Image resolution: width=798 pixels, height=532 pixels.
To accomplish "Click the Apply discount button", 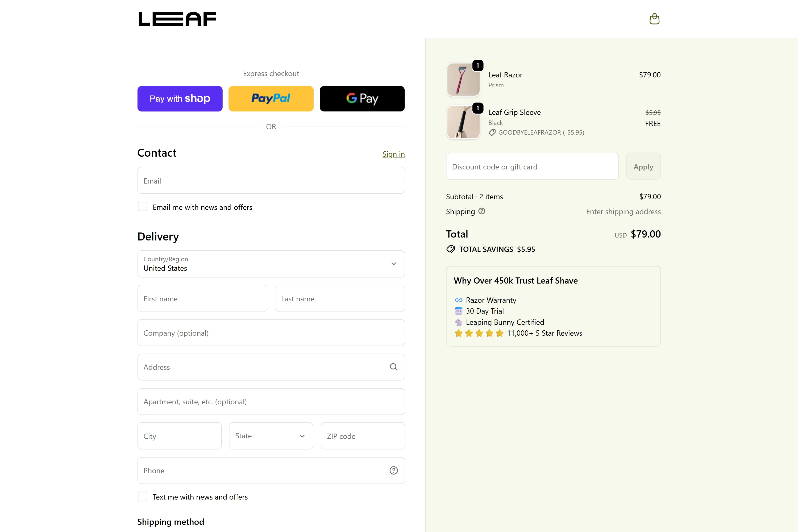I will click(x=643, y=167).
